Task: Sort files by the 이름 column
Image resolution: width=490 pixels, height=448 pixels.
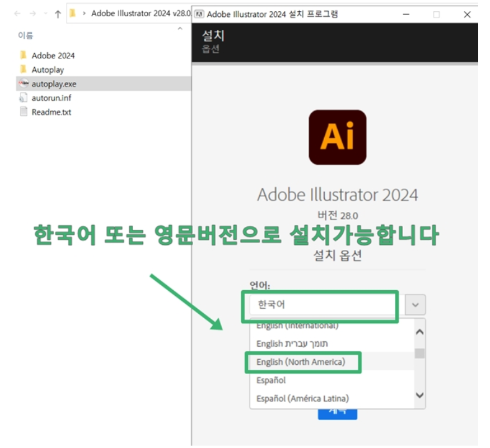Action: point(25,36)
